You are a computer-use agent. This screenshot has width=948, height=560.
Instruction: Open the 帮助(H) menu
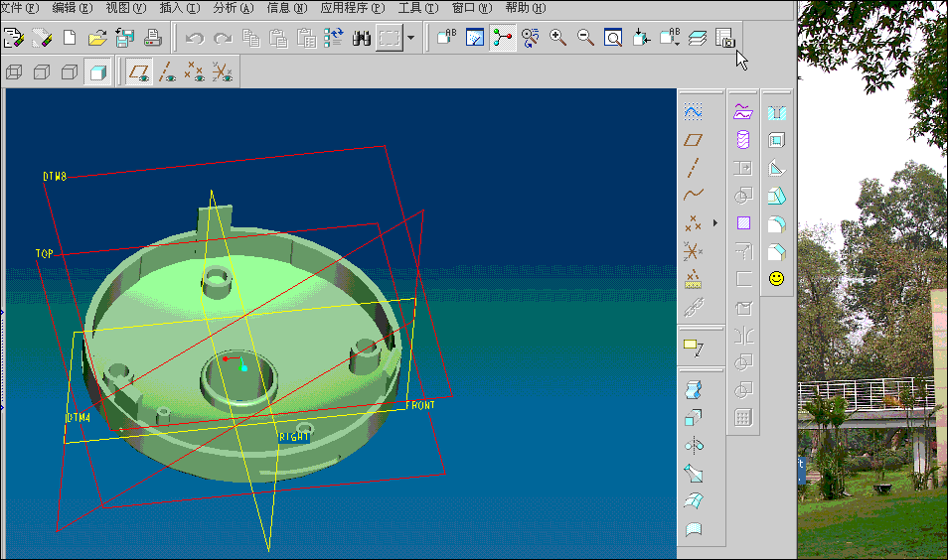pos(526,8)
